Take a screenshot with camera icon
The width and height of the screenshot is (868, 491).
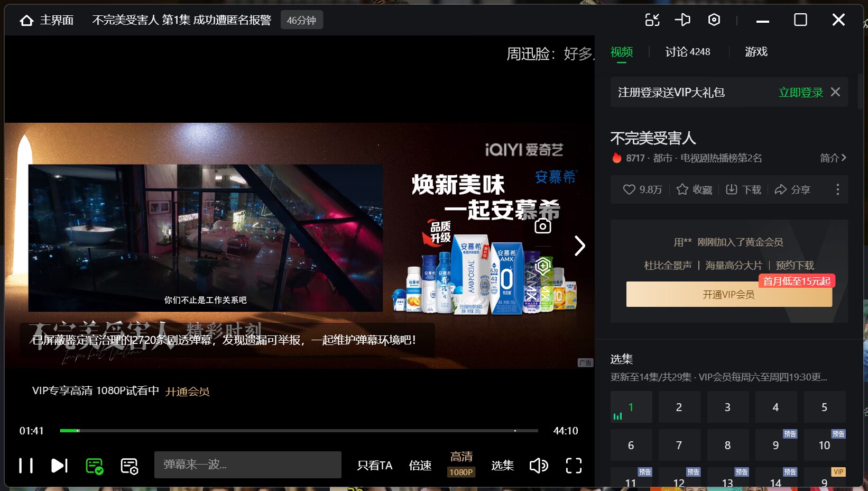543,226
